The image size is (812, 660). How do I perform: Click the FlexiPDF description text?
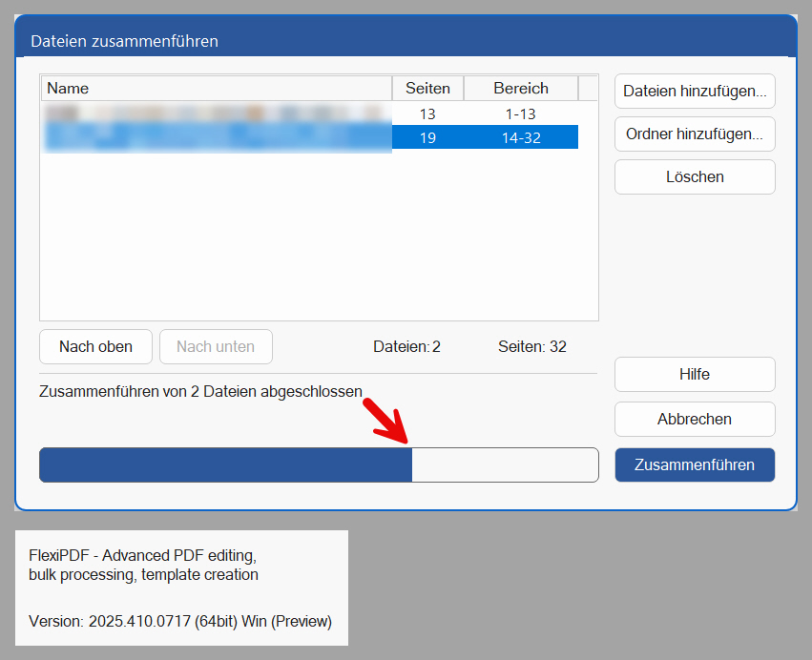[x=143, y=565]
